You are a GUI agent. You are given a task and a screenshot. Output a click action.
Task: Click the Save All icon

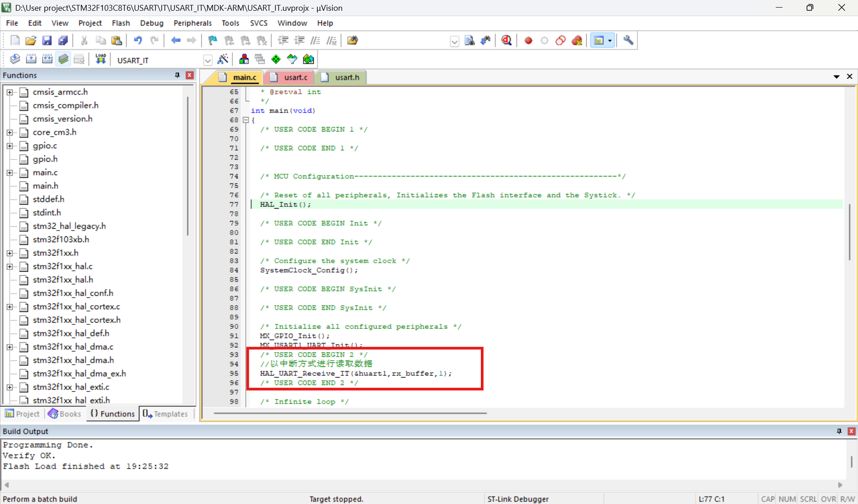coord(63,41)
